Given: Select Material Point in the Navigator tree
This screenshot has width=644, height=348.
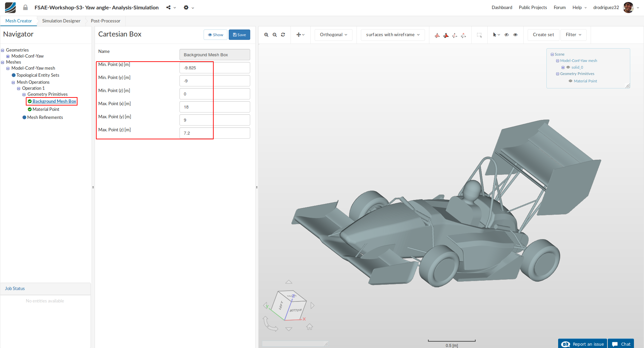Looking at the screenshot, I should [46, 109].
